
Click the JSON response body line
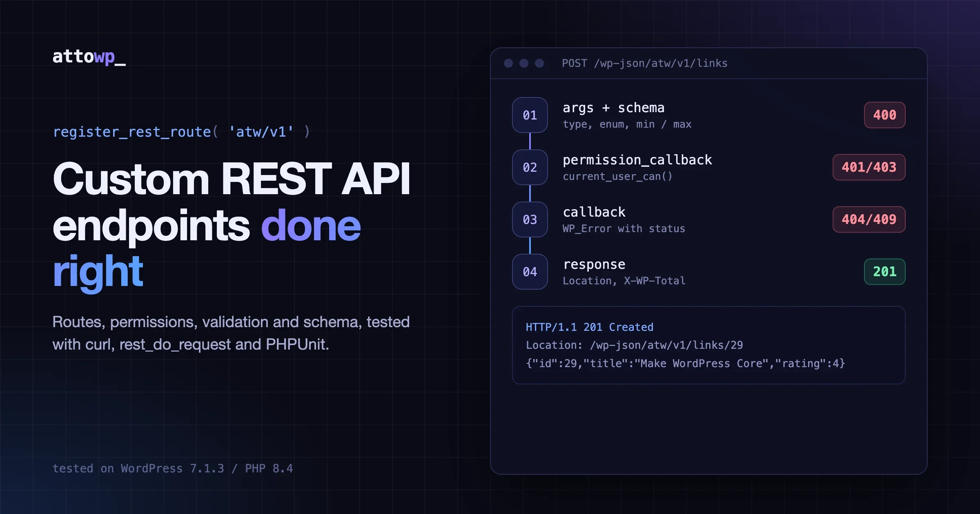(686, 363)
